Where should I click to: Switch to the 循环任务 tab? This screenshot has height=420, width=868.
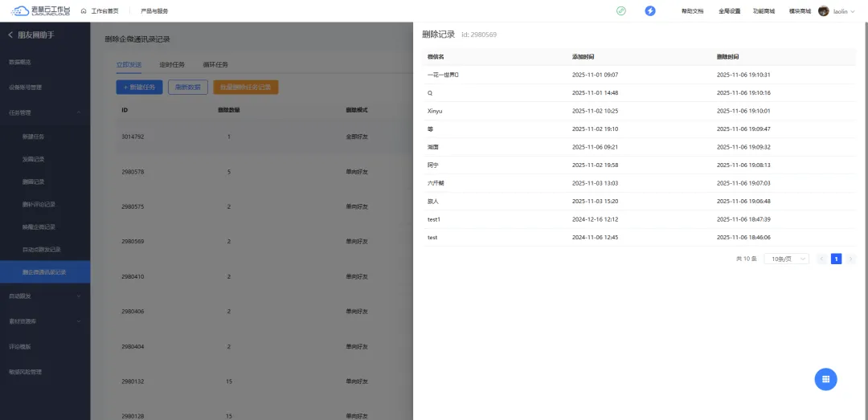[215, 65]
